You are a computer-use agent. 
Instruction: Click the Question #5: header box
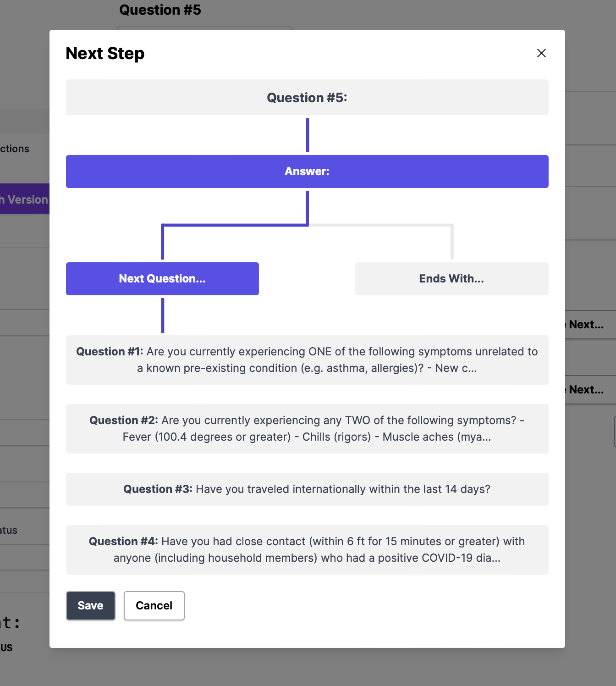[x=307, y=97]
